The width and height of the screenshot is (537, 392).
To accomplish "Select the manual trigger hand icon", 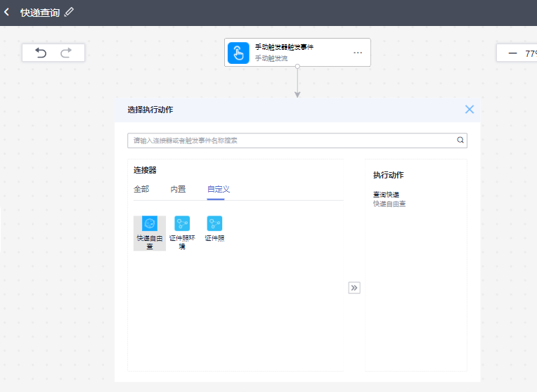I will pos(238,53).
